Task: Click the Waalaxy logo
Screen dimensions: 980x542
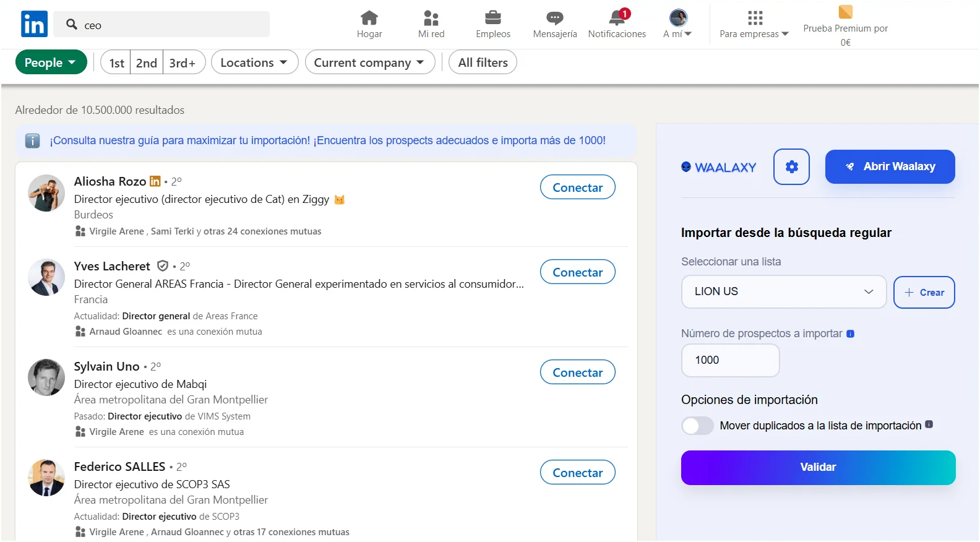Action: point(718,167)
